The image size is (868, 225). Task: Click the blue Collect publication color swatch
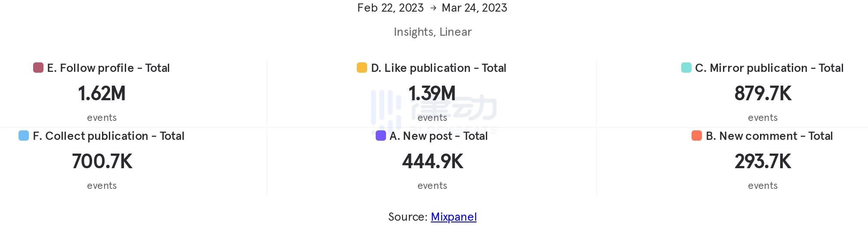[24, 136]
